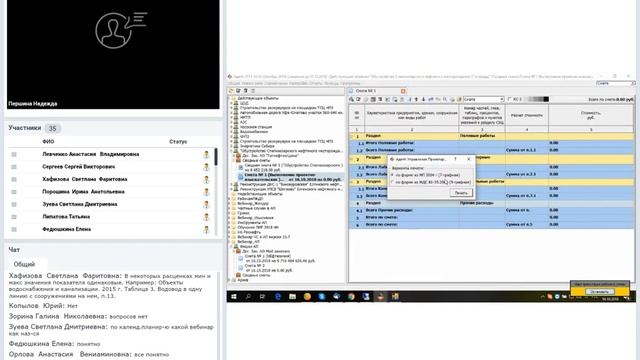This screenshot has height=360, width=640.
Task: Open the Помощь menu
Action: pos(332,83)
